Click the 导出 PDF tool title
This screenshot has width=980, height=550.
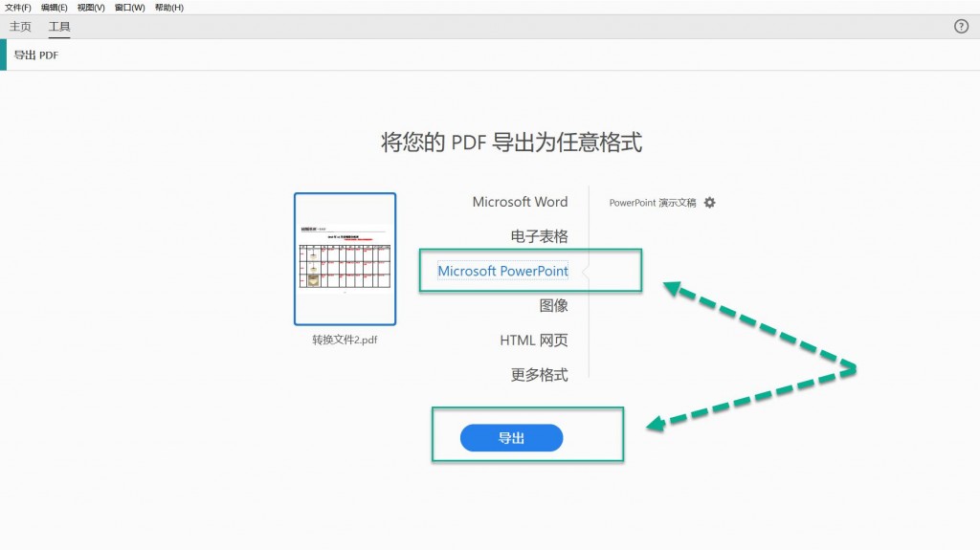click(x=36, y=55)
